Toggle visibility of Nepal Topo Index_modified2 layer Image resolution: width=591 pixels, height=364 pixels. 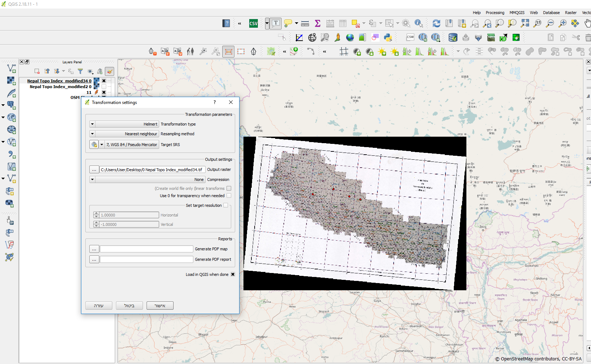pyautogui.click(x=104, y=87)
